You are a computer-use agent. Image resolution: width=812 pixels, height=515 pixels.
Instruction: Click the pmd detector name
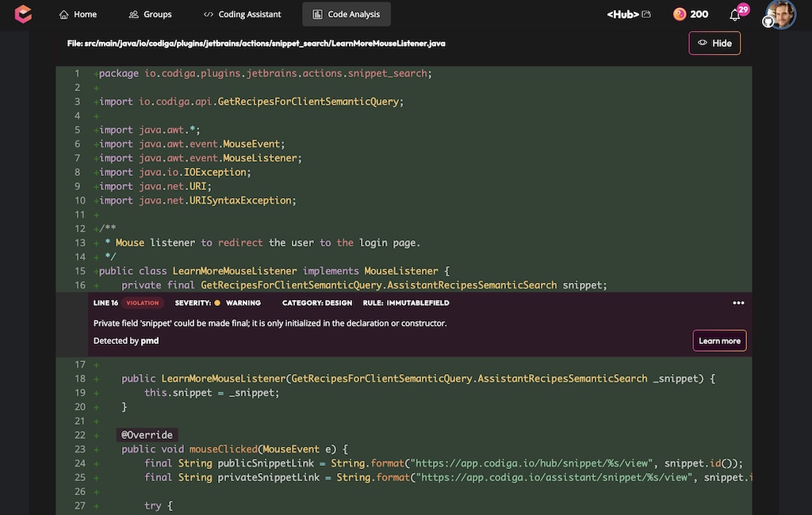coord(150,341)
